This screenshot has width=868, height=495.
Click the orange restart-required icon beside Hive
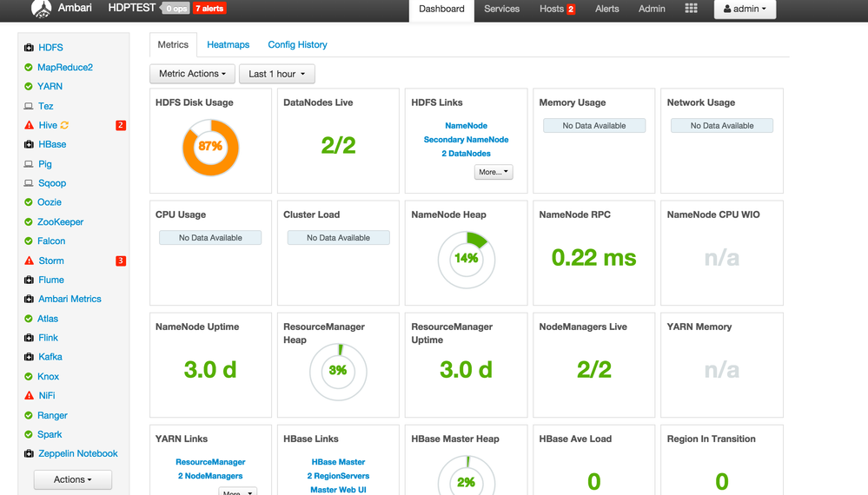tap(65, 125)
